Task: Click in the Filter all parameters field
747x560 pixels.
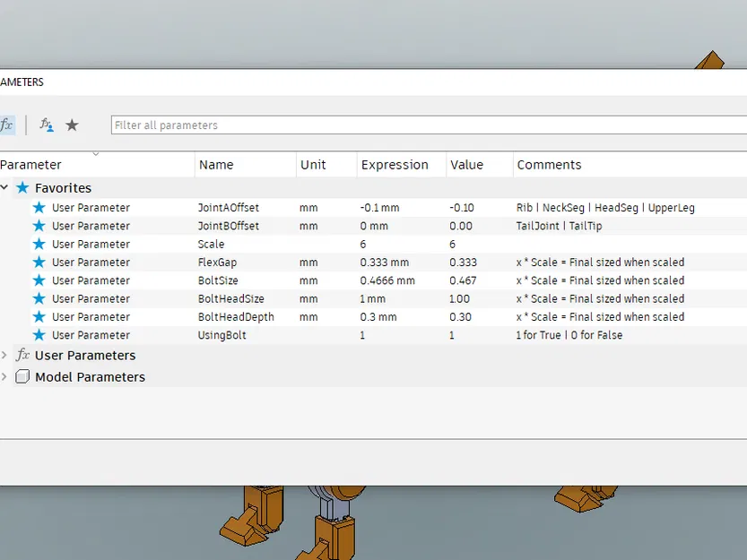Action: (429, 125)
